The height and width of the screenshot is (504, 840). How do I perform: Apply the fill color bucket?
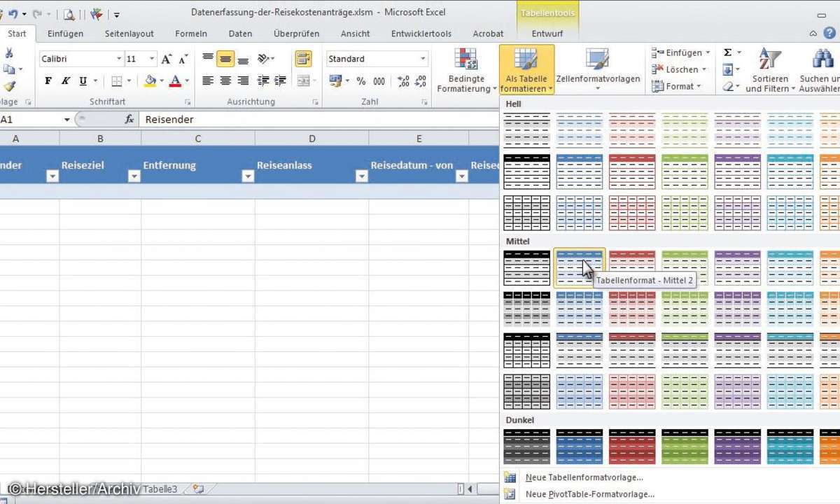click(x=150, y=81)
